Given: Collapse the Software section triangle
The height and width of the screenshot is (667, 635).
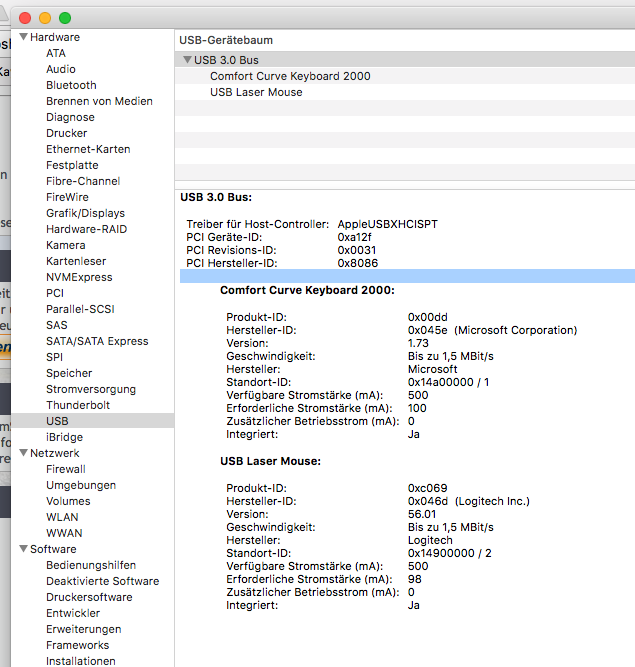Looking at the screenshot, I should coord(23,549).
